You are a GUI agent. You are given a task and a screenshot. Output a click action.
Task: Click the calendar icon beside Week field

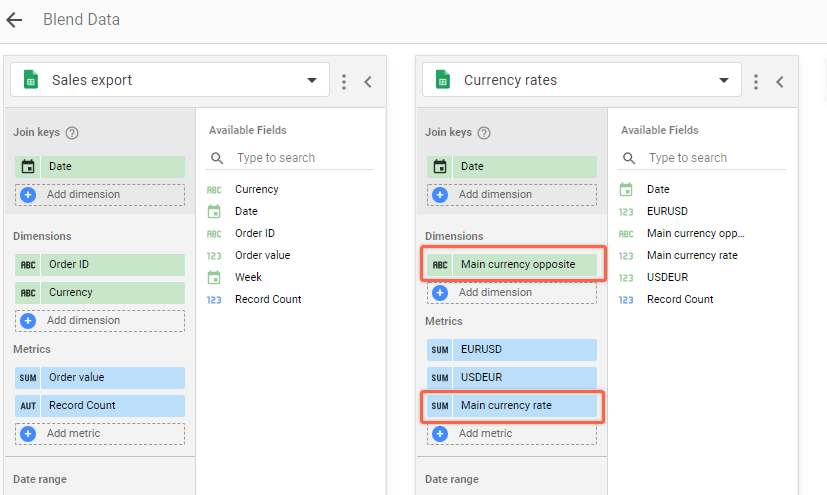pyautogui.click(x=214, y=277)
